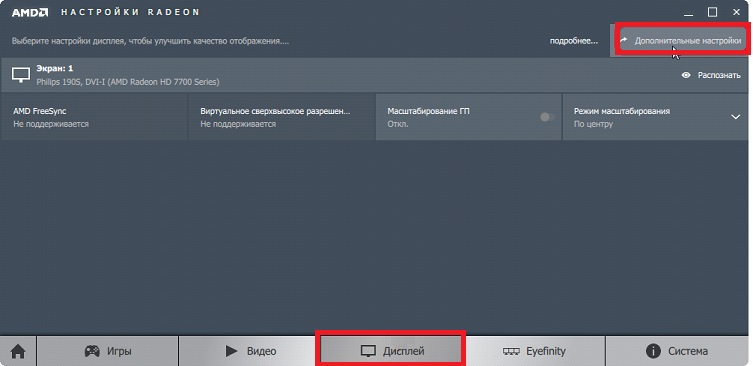Click the eye icon beside Распознать
This screenshot has width=753, height=366.
[686, 75]
